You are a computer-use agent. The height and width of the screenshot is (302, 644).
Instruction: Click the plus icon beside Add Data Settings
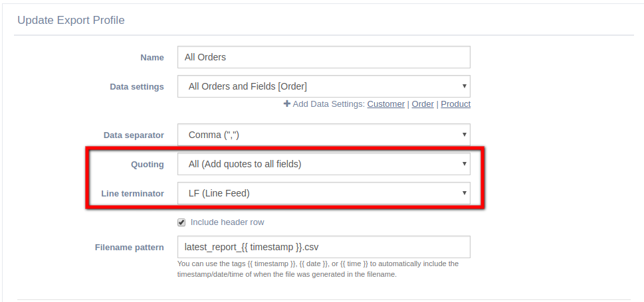(287, 104)
